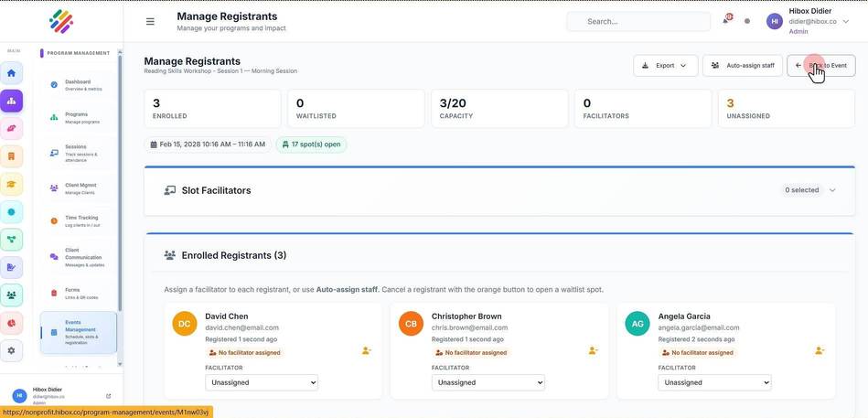The width and height of the screenshot is (868, 418).
Task: Click the Enrolled count card
Action: pyautogui.click(x=212, y=109)
